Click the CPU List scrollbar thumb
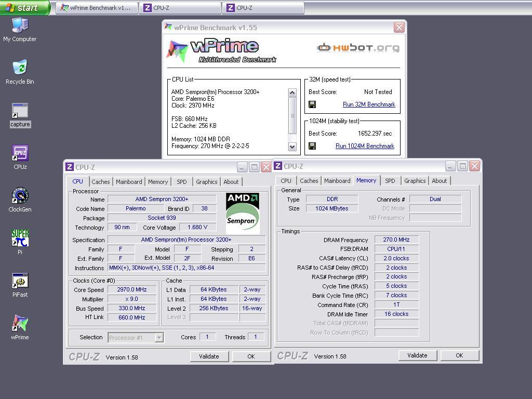532x399 pixels. 292,116
